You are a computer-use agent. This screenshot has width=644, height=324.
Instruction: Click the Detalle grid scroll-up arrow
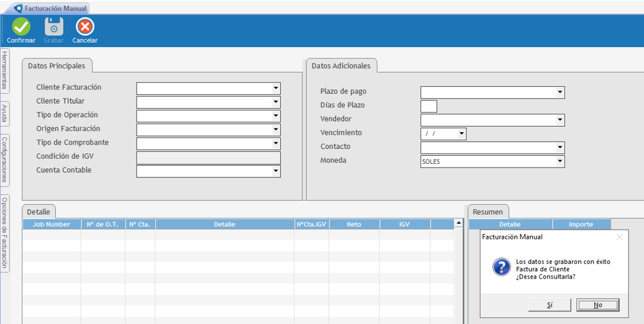point(459,223)
